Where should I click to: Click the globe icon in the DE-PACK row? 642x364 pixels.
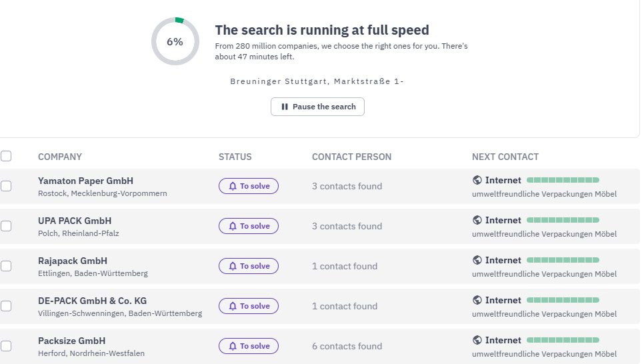point(477,300)
